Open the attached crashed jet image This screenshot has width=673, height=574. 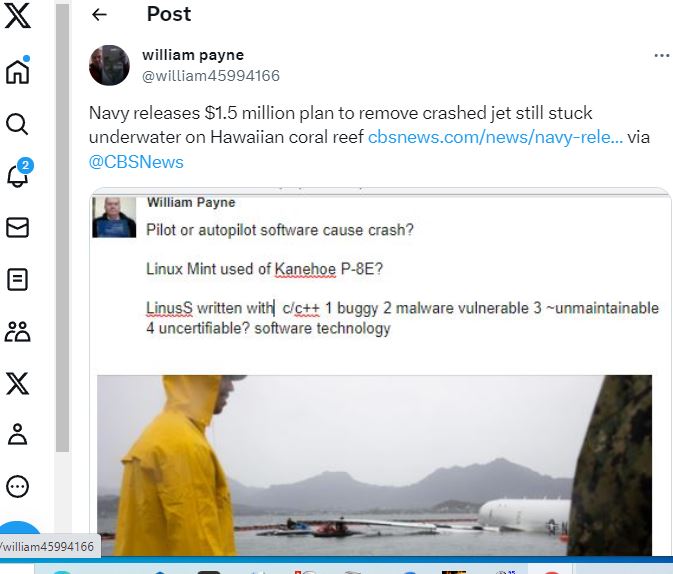(x=374, y=465)
